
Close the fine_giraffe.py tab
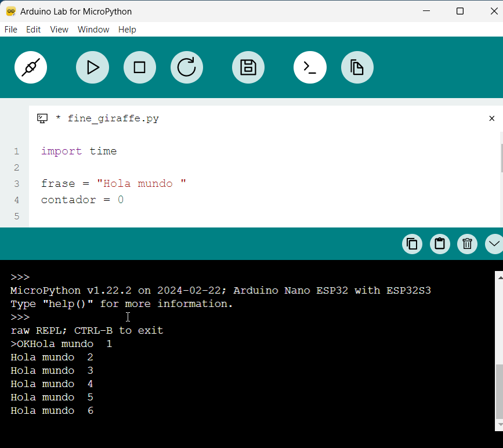[x=492, y=118]
